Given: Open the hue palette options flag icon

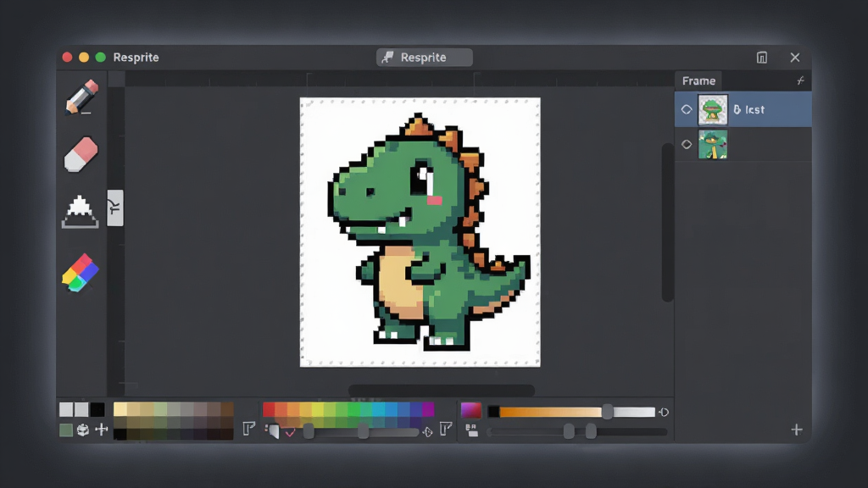Looking at the screenshot, I should [446, 428].
